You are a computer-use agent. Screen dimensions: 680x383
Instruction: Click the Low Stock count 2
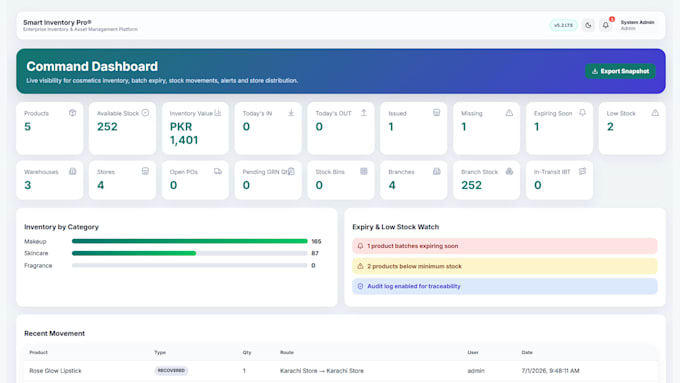coord(610,127)
